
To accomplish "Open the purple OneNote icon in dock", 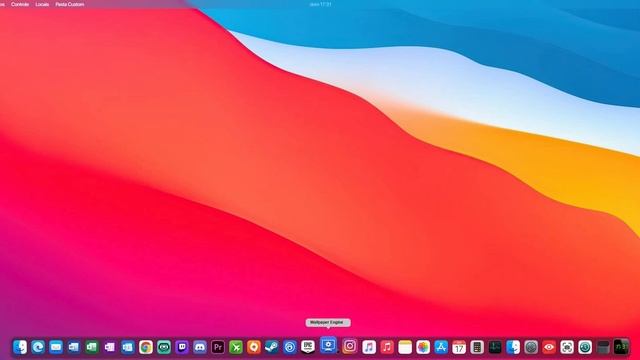I will 110,347.
